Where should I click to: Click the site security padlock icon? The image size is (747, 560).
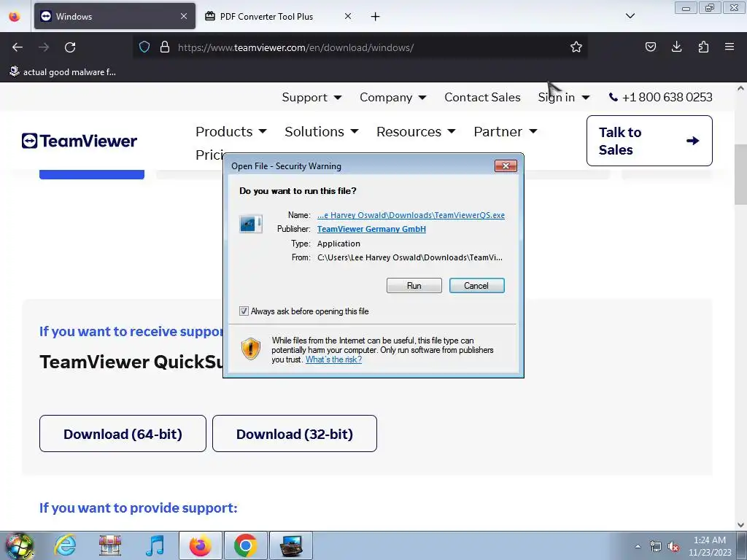(165, 47)
